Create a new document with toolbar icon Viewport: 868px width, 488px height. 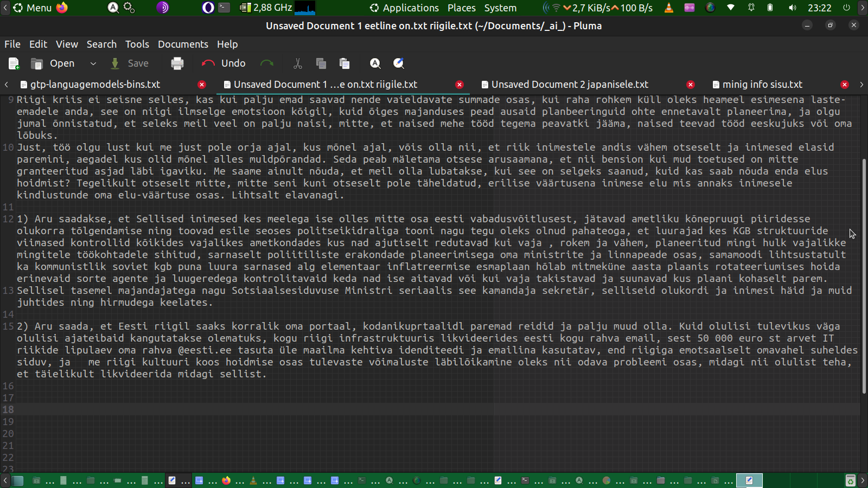[x=14, y=63]
